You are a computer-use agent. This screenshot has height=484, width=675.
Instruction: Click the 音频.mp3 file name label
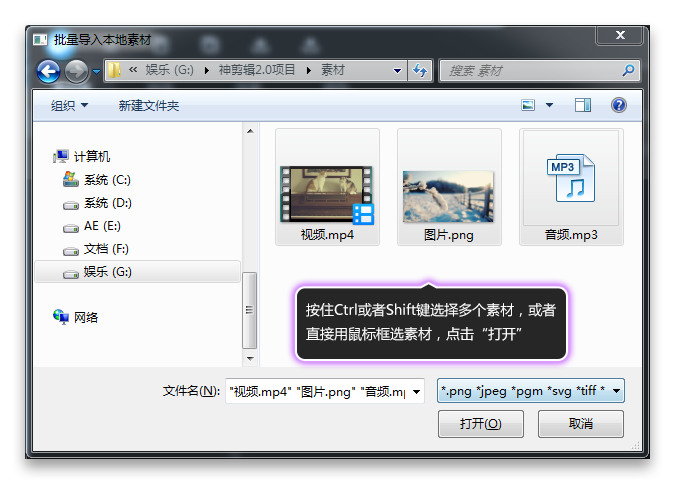click(571, 235)
